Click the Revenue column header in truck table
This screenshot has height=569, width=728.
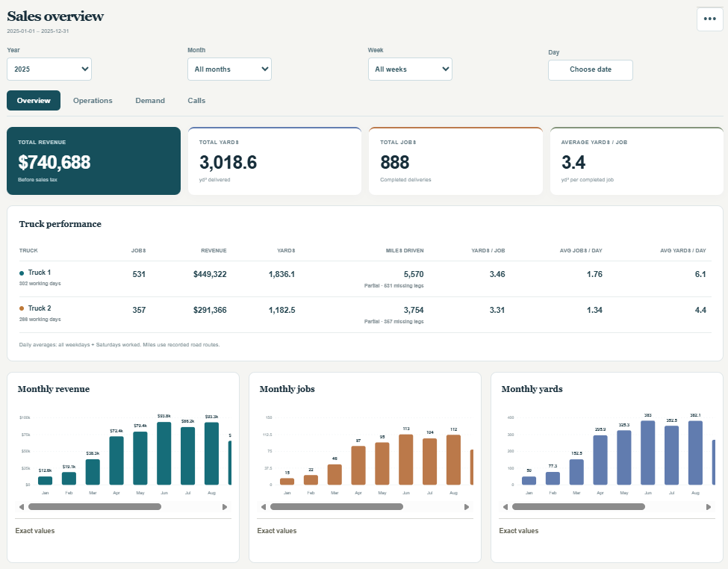click(x=214, y=251)
